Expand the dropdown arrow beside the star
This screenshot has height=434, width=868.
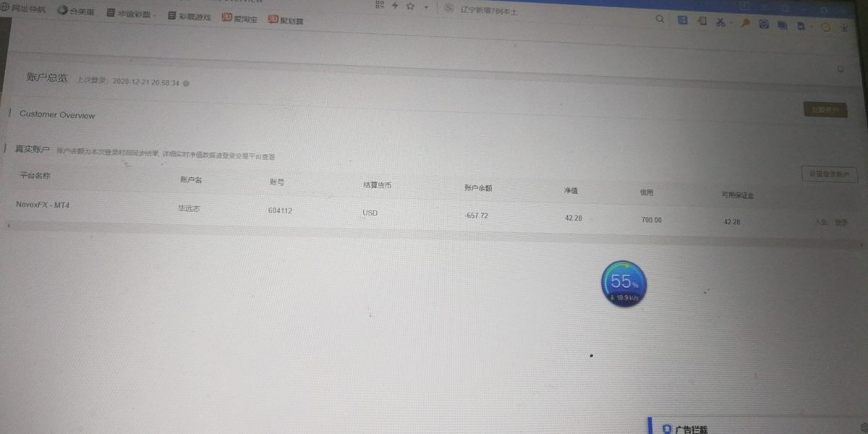pyautogui.click(x=425, y=7)
